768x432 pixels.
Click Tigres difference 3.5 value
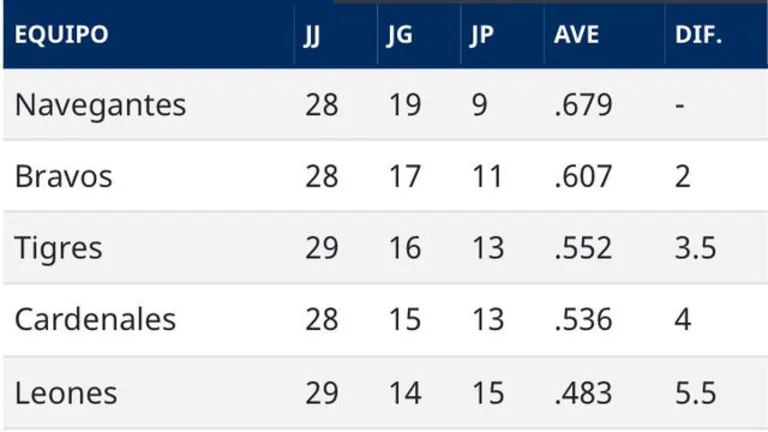(696, 248)
